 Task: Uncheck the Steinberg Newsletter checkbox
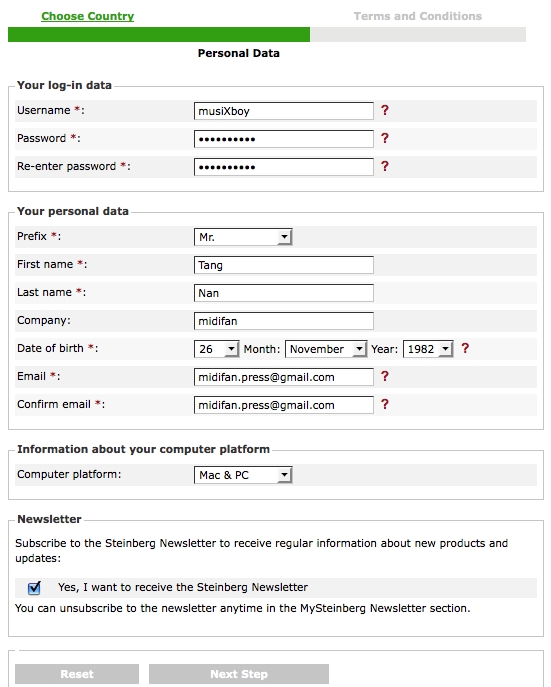tap(34, 588)
